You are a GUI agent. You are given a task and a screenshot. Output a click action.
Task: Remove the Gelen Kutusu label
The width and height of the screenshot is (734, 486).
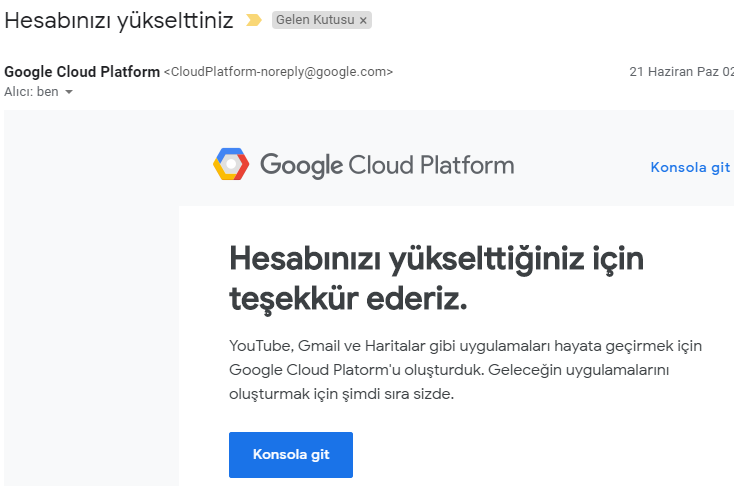pos(363,21)
